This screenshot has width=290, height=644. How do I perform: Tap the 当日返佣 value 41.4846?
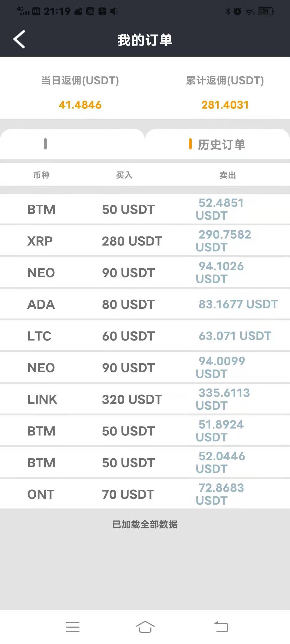(x=80, y=105)
